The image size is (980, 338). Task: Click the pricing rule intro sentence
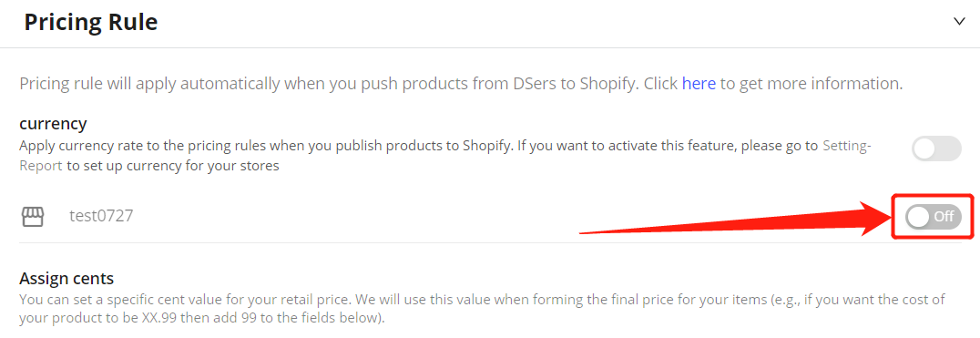tap(461, 84)
